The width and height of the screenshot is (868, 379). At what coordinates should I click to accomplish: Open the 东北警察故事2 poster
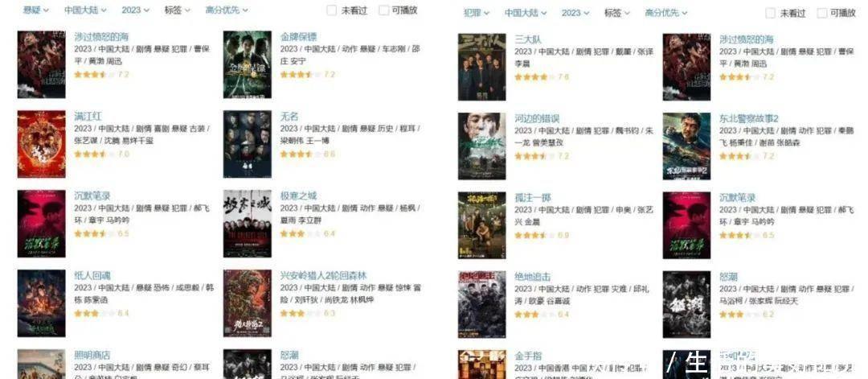tap(686, 146)
